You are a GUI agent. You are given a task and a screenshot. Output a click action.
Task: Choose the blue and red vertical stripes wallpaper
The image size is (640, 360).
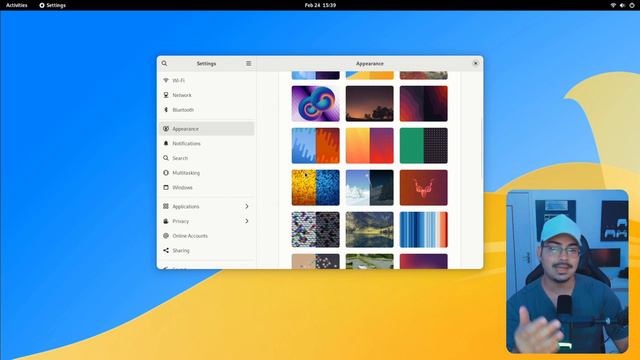[x=423, y=230]
